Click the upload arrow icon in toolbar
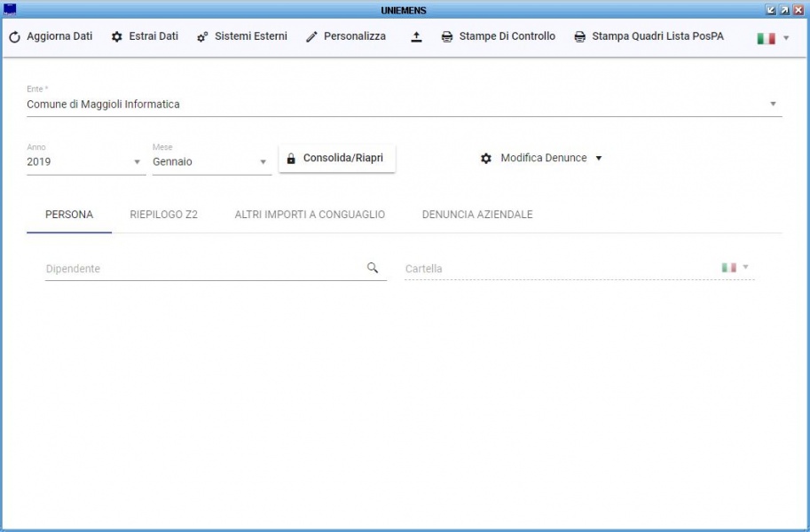The width and height of the screenshot is (810, 532). coord(416,37)
